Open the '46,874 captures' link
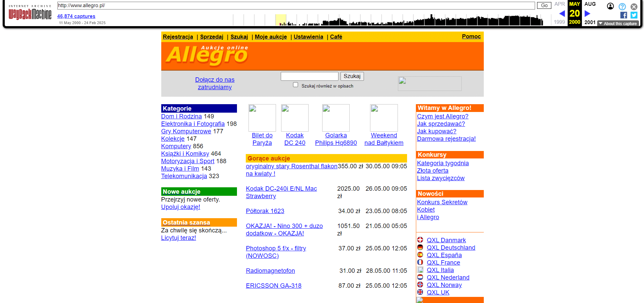This screenshot has height=303, width=644. click(76, 16)
